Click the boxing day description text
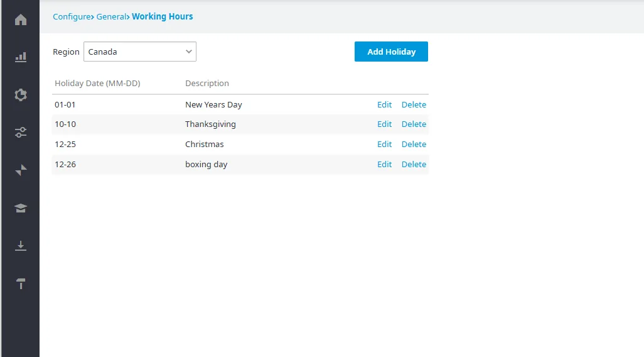Viewport: 644px width, 357px height. (x=206, y=164)
